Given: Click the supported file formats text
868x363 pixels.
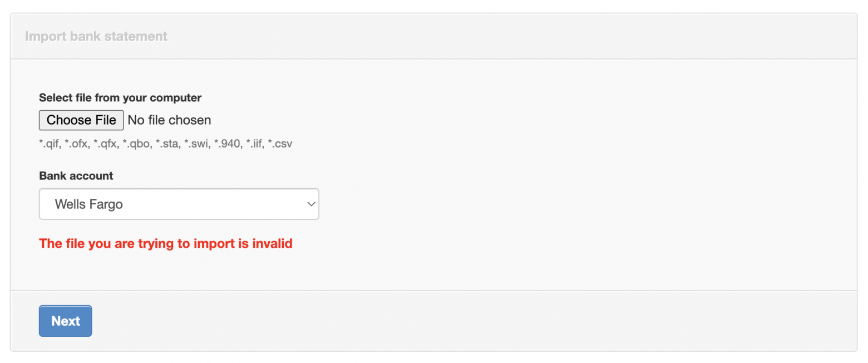Looking at the screenshot, I should click(165, 143).
